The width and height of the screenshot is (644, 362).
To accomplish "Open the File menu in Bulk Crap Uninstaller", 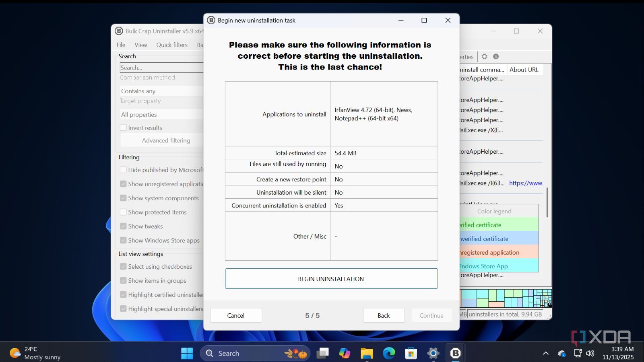I will pyautogui.click(x=121, y=45).
